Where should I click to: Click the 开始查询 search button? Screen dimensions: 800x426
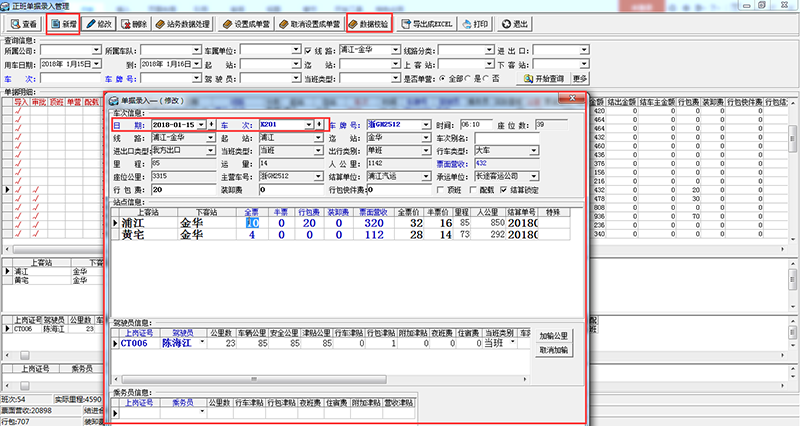[544, 79]
